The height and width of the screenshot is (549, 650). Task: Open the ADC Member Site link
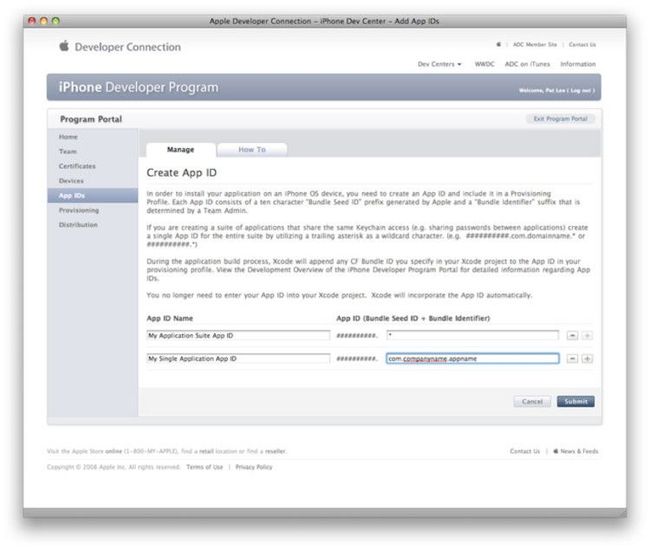pyautogui.click(x=535, y=44)
